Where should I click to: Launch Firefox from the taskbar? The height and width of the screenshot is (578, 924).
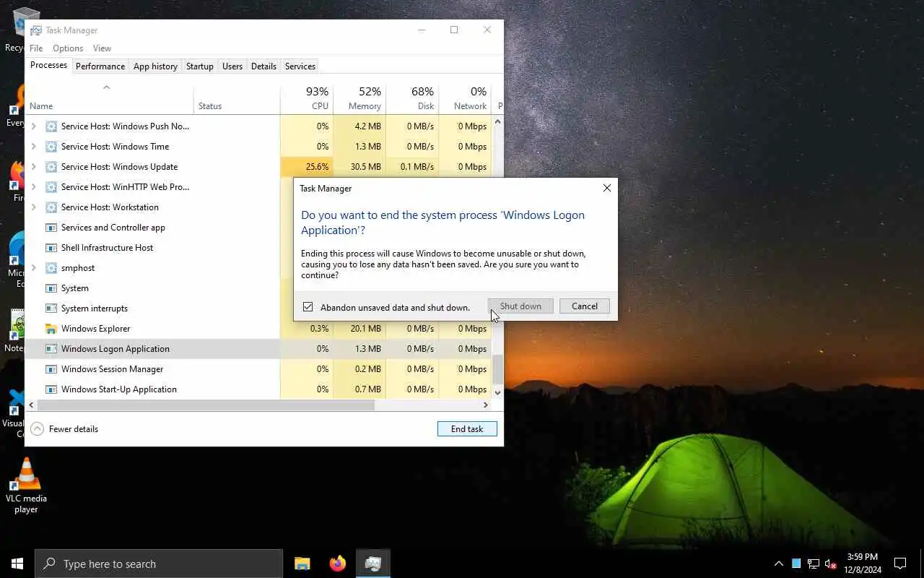337,564
